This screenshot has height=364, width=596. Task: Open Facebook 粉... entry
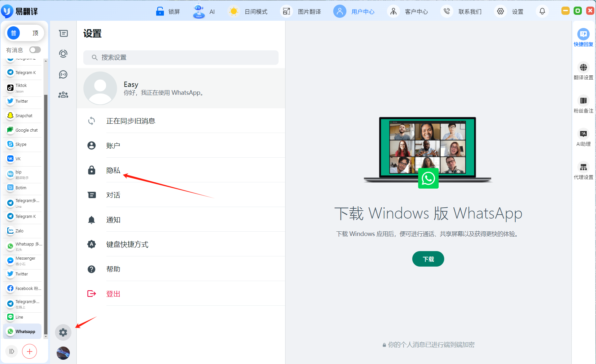(x=22, y=288)
